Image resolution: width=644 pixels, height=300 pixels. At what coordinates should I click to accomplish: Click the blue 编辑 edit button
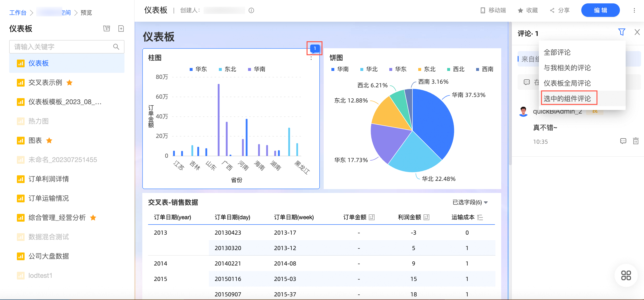click(600, 10)
